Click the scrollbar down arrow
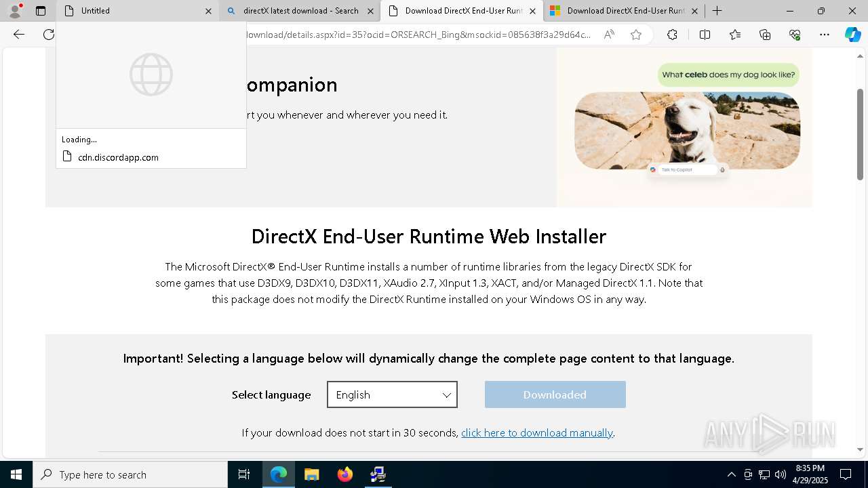This screenshot has height=488, width=868. (x=861, y=449)
